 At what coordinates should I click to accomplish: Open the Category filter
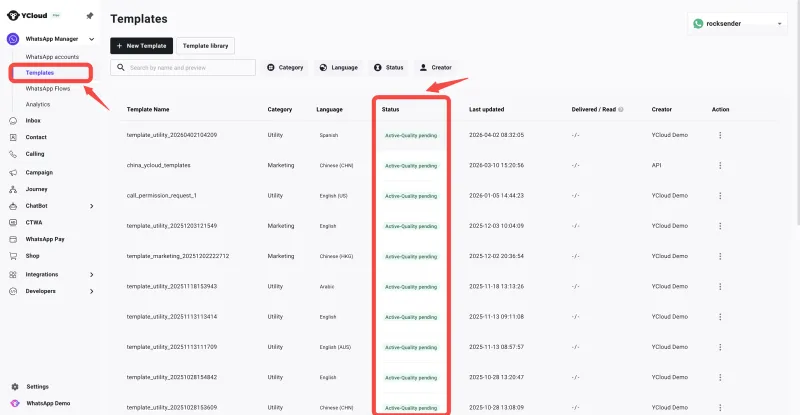[x=285, y=67]
